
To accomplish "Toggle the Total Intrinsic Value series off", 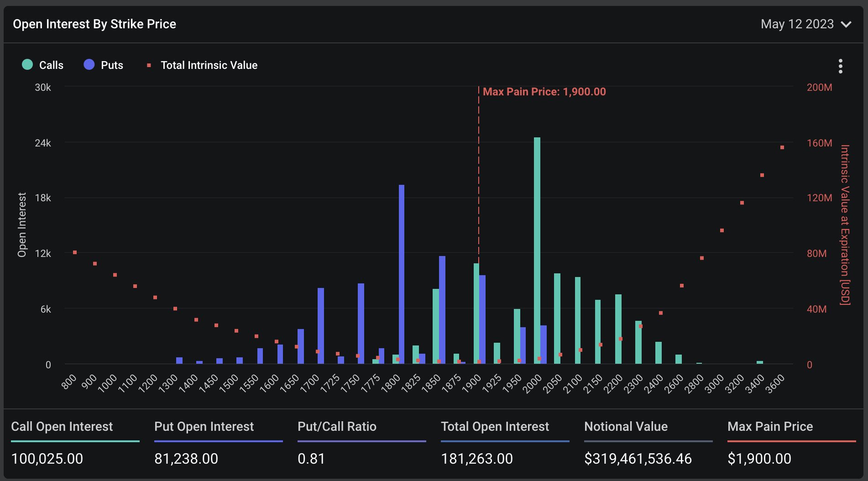I will (209, 65).
